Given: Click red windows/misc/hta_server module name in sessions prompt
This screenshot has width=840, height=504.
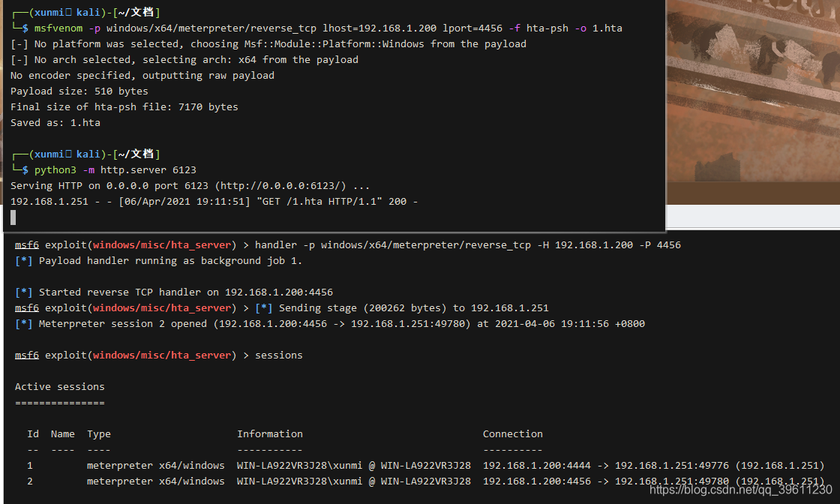Looking at the screenshot, I should (162, 355).
